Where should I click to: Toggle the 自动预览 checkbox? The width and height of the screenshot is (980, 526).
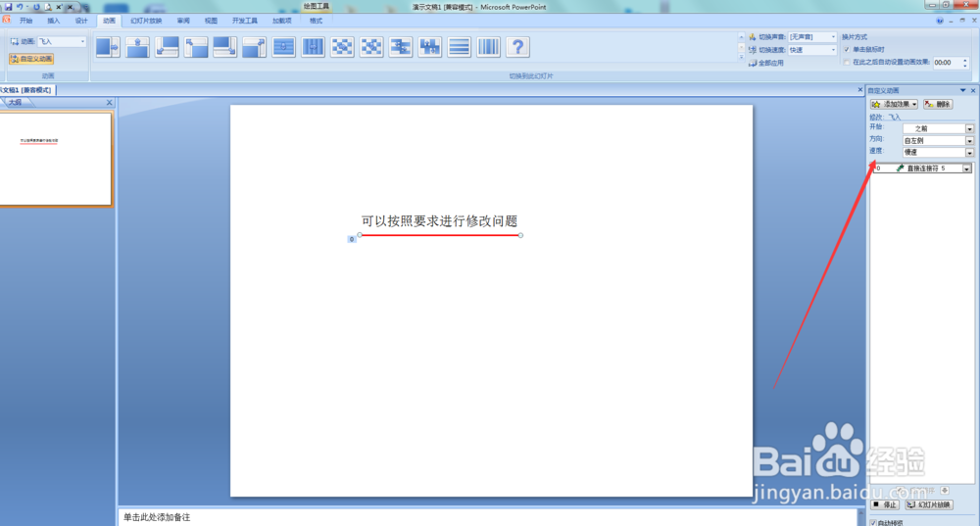coord(873,522)
